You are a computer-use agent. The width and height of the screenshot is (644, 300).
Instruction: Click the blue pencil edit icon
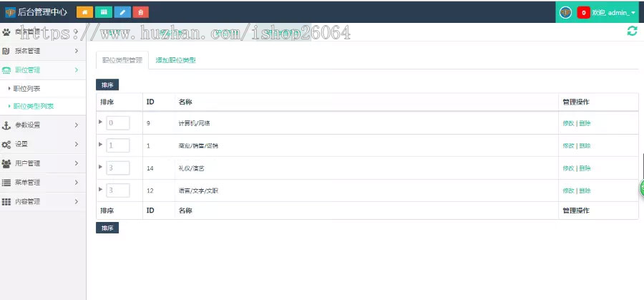pyautogui.click(x=123, y=12)
